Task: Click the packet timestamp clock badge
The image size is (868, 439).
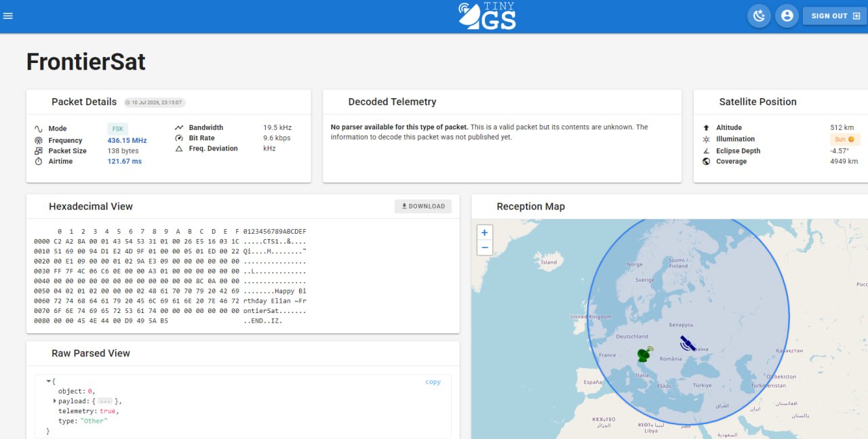Action: coord(155,102)
